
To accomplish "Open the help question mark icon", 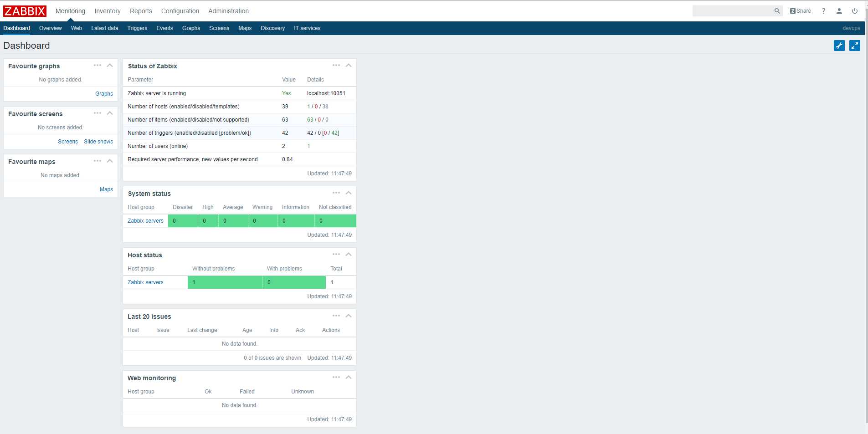I will coord(823,11).
